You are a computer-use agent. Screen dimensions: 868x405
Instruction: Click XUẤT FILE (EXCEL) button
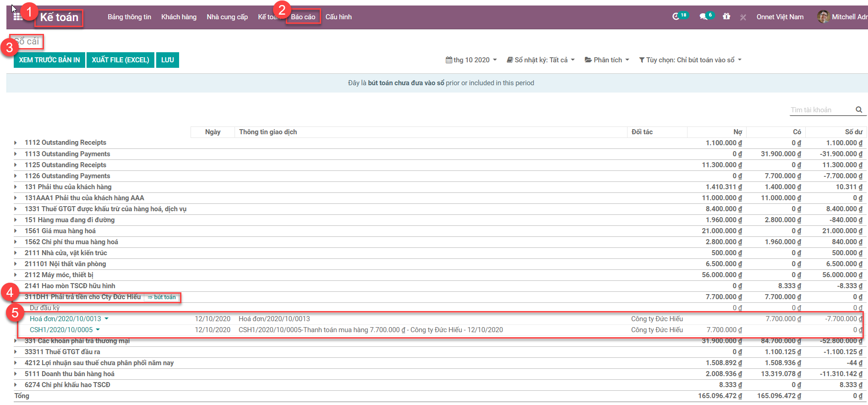click(x=120, y=60)
